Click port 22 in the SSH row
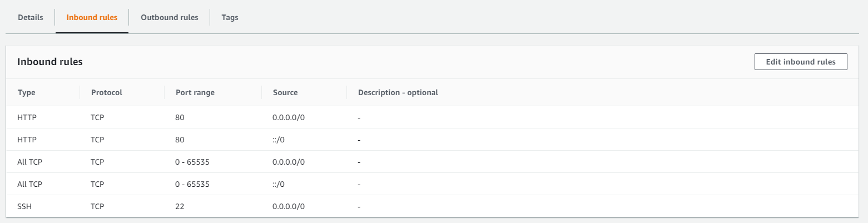 179,206
